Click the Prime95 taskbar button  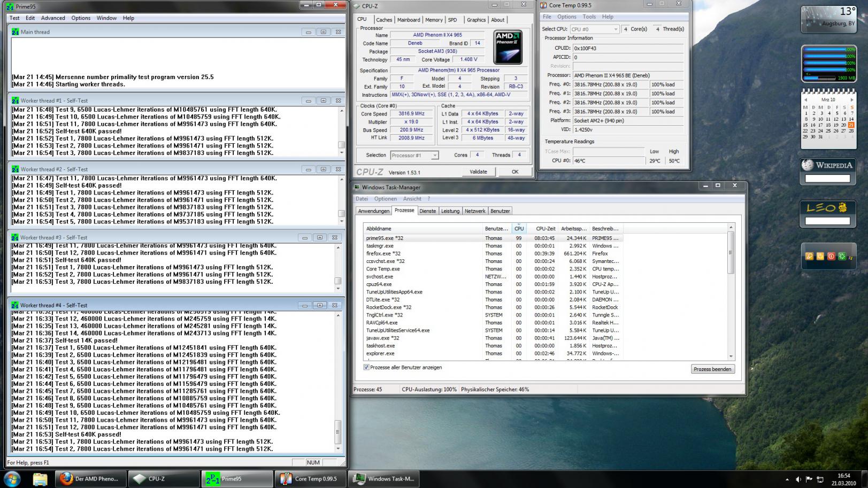tap(237, 478)
